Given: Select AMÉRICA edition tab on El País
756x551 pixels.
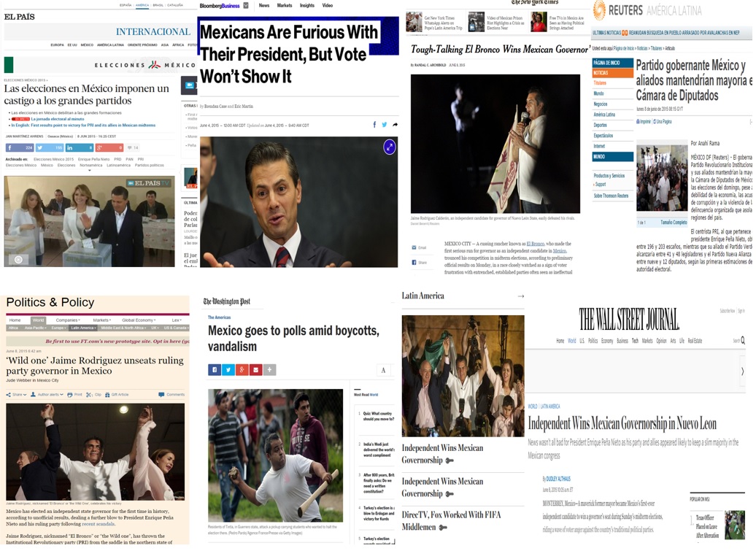Looking at the screenshot, I should [x=142, y=5].
